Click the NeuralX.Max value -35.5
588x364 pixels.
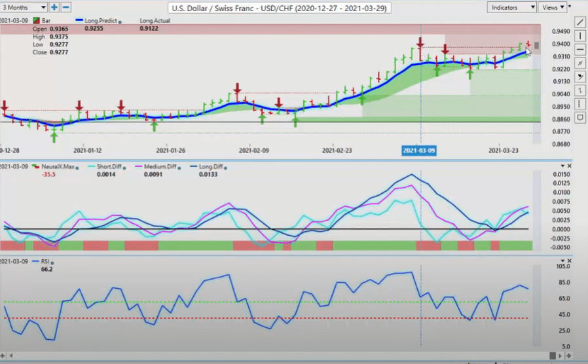48,174
